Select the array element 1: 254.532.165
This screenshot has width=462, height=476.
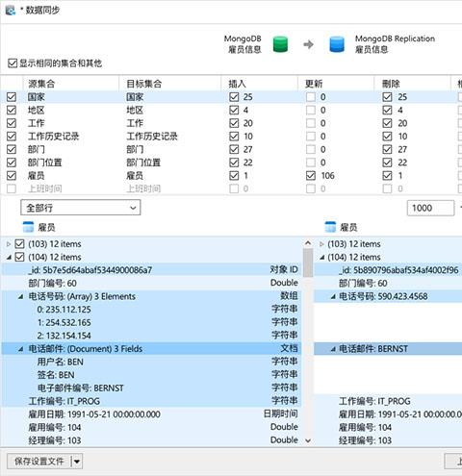coord(151,322)
